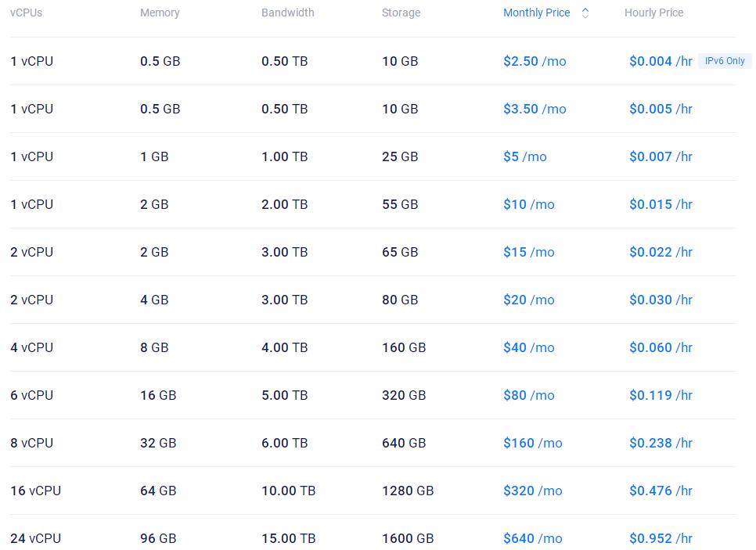756x550 pixels.
Task: Pick the $10 /mo monthly price
Action: coord(528,204)
